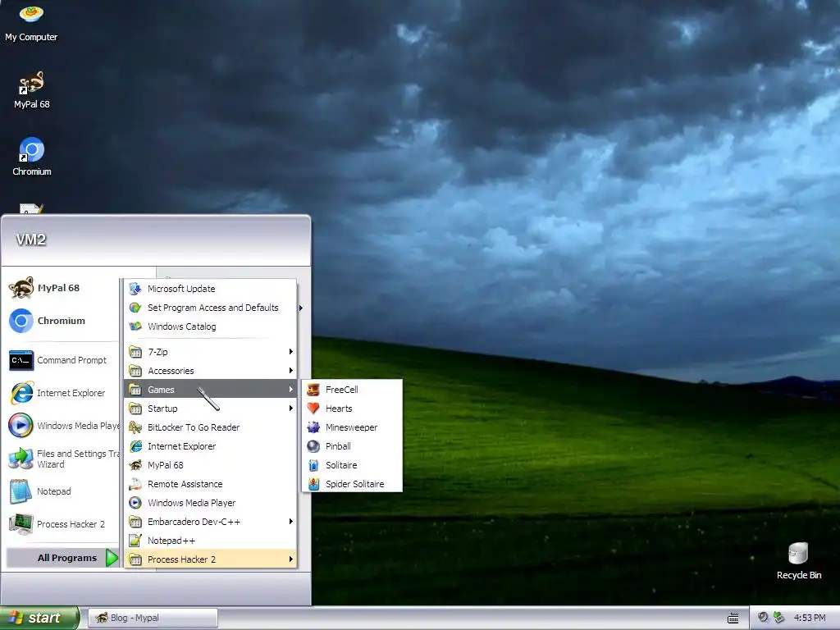Click the Windows Catalog icon
The width and height of the screenshot is (840, 630).
pos(135,326)
